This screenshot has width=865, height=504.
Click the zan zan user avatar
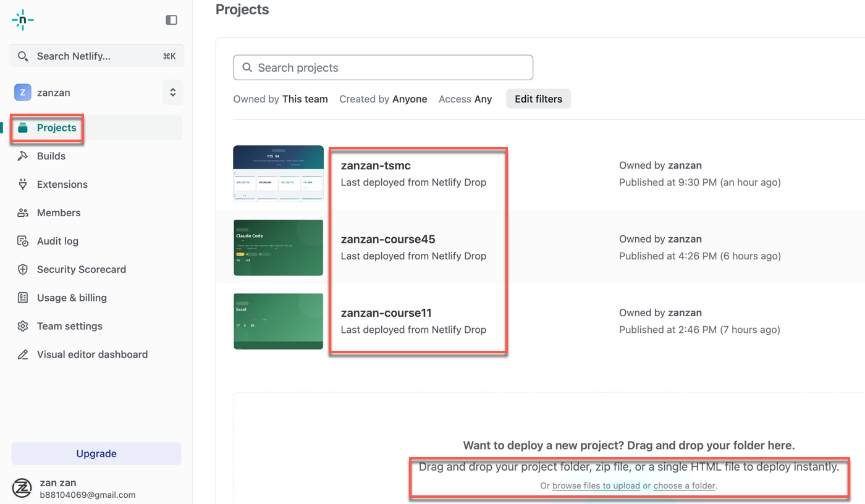(x=22, y=488)
